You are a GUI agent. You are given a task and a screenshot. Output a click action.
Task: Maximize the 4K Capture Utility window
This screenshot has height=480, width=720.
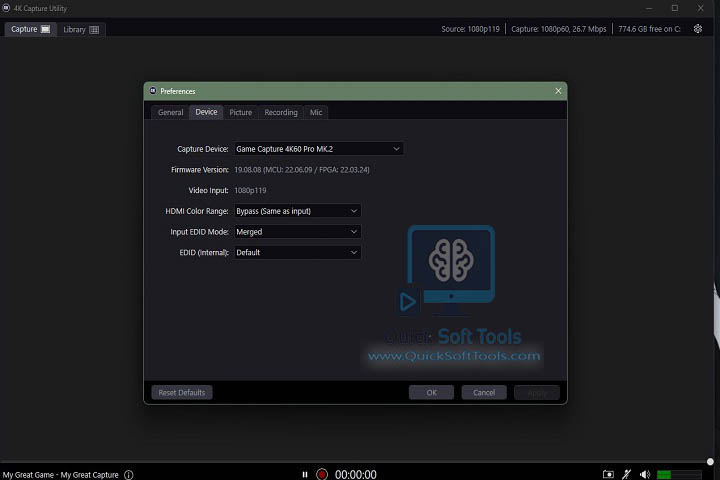(x=675, y=8)
